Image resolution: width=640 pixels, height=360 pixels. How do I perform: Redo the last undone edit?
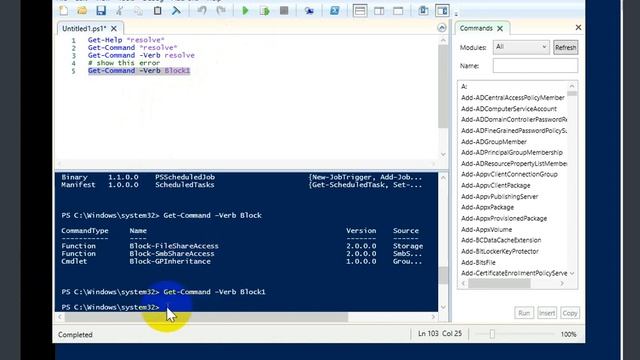pyautogui.click(x=221, y=10)
